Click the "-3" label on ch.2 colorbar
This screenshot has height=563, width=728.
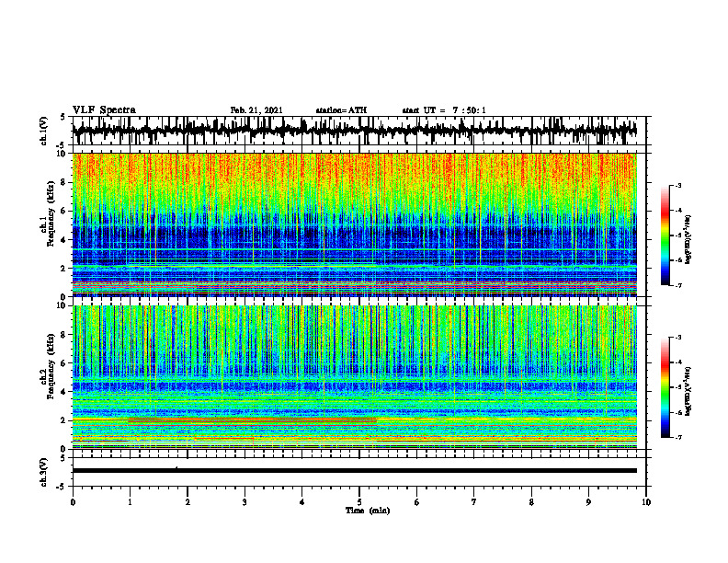[678, 338]
